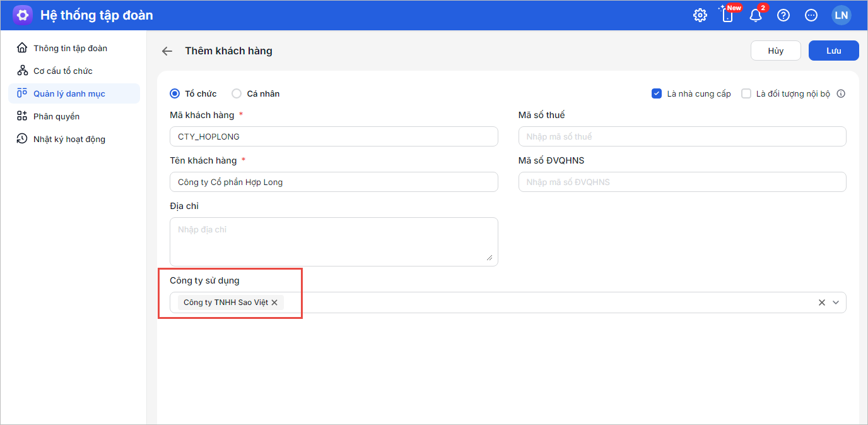Expand the Công ty sử dụng dropdown arrow
Viewport: 868px width, 425px height.
coord(836,302)
